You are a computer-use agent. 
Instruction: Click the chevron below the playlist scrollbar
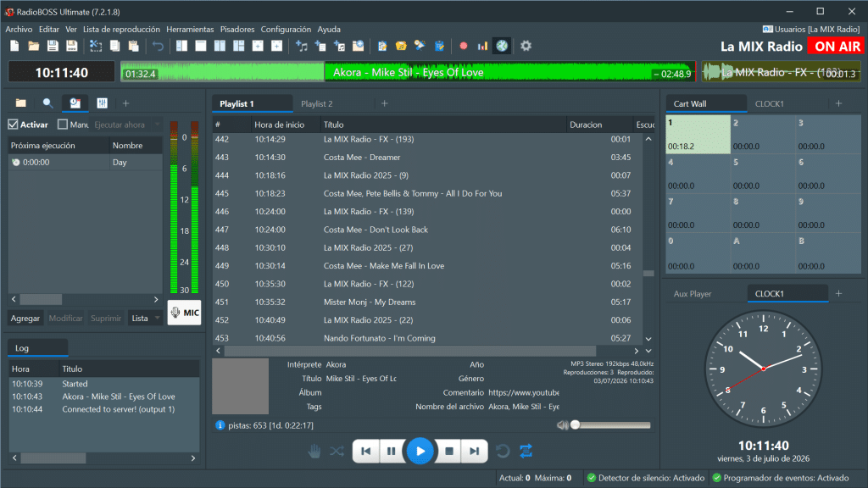coord(648,351)
